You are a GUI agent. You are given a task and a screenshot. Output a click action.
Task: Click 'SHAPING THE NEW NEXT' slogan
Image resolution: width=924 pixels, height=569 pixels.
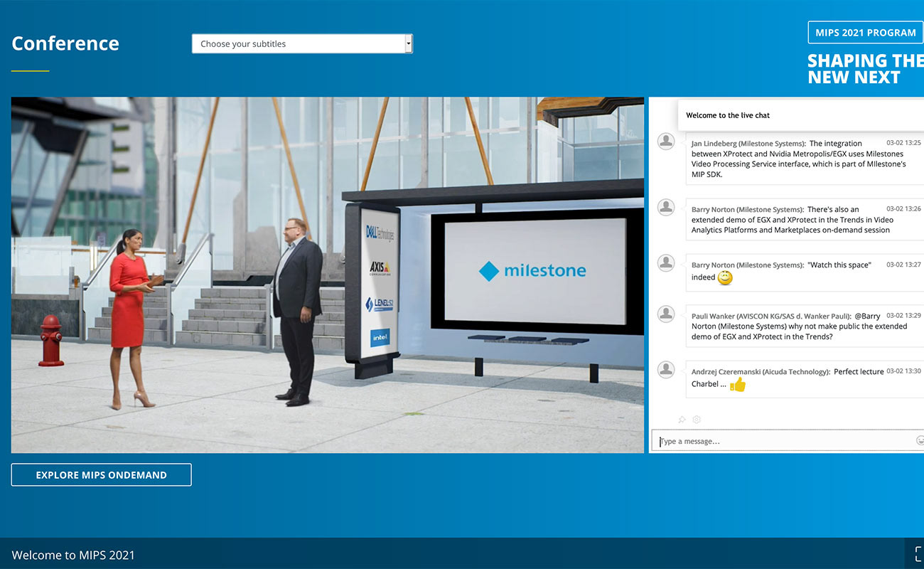click(866, 69)
